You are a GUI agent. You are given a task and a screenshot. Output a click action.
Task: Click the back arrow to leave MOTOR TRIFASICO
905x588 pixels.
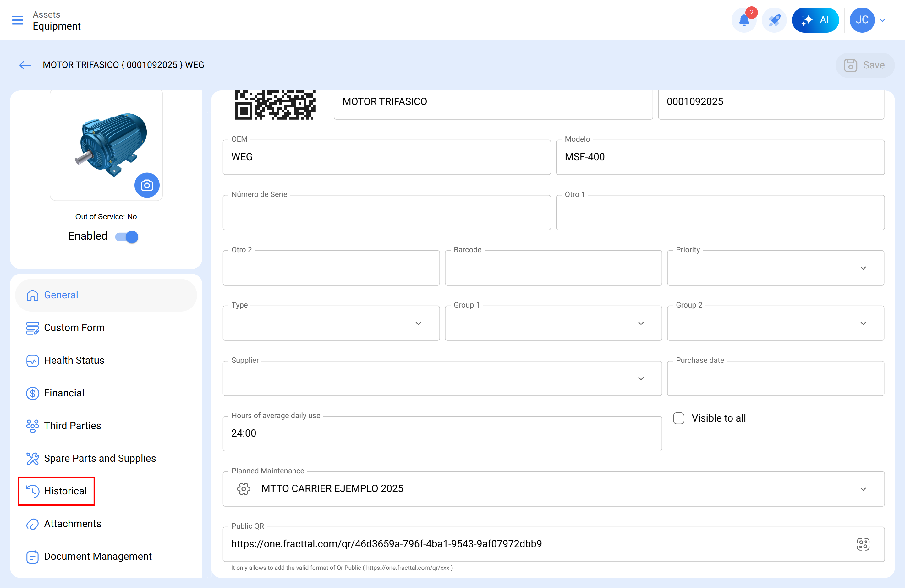pyautogui.click(x=25, y=65)
